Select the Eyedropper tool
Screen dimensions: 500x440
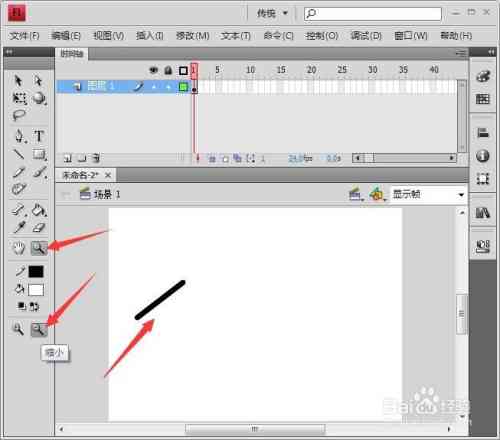point(19,228)
